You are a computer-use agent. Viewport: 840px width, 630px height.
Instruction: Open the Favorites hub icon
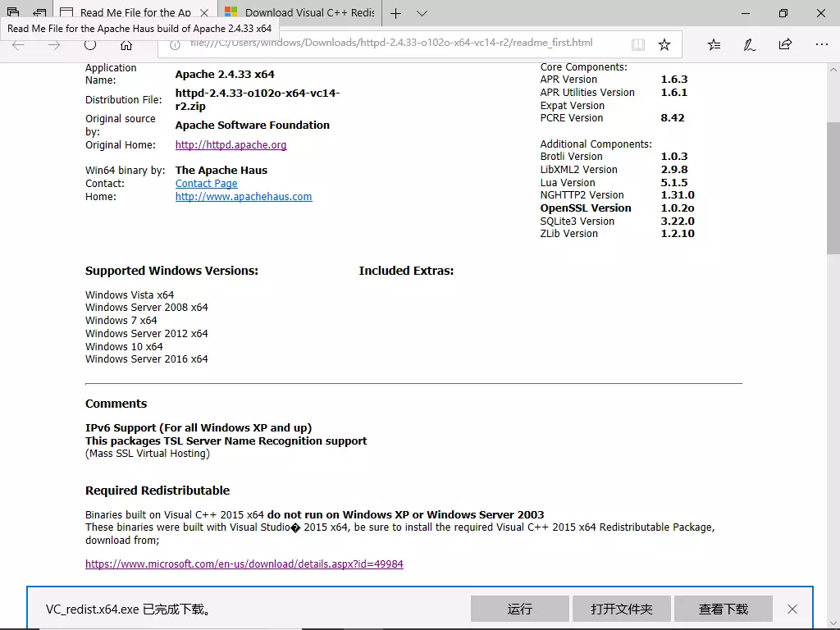point(714,44)
